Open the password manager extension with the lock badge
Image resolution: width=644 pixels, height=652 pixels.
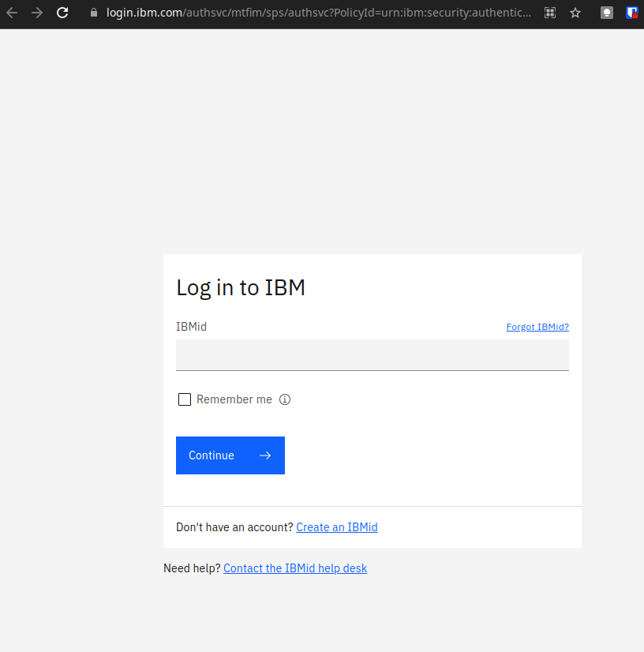(x=631, y=12)
